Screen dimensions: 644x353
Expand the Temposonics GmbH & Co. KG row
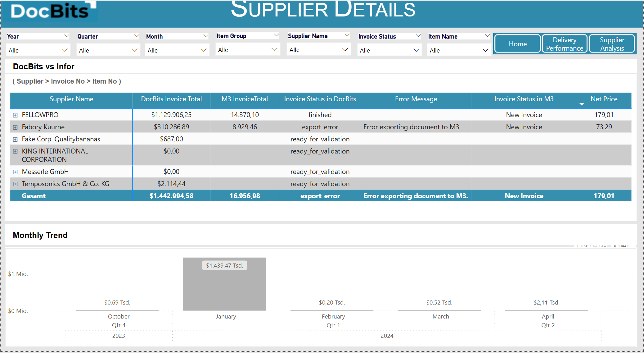pos(15,184)
